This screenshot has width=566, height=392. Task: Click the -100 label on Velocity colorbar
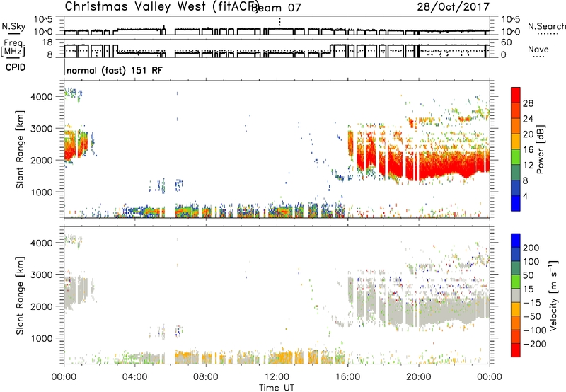click(535, 330)
